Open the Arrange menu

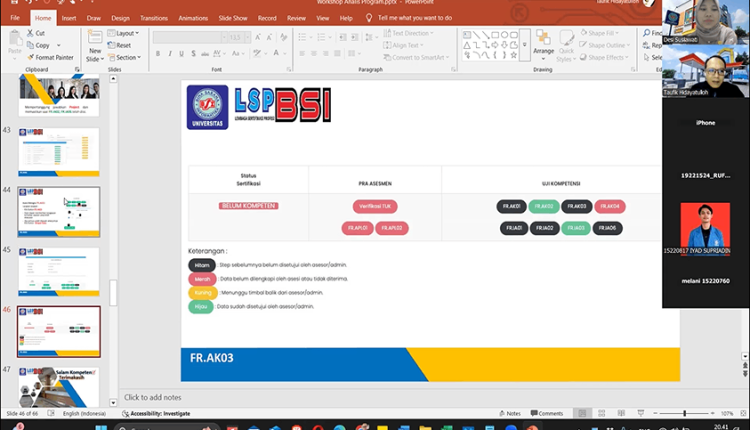pos(543,45)
